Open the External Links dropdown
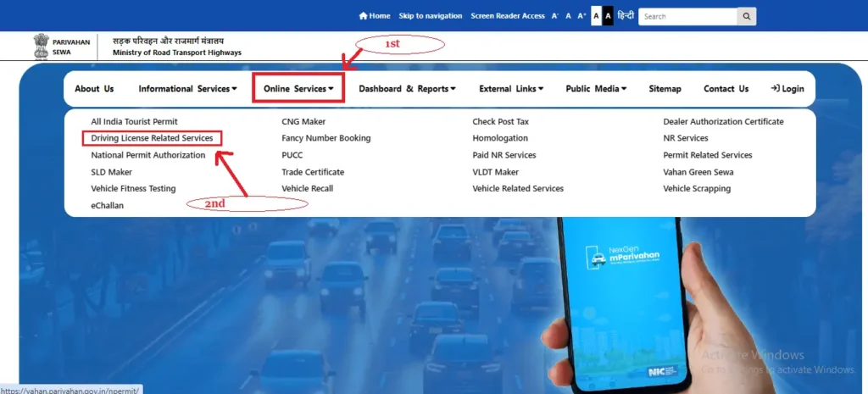 coord(510,89)
